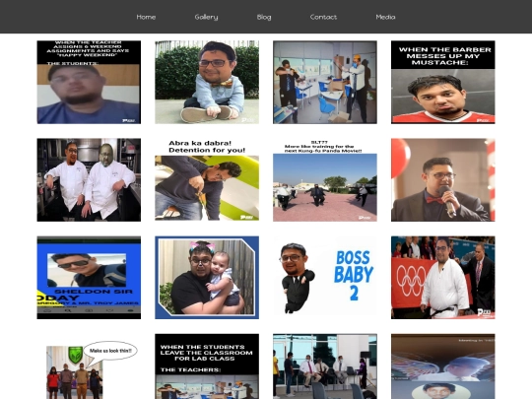Open the 'Boss Baby 2' meme image

(325, 278)
